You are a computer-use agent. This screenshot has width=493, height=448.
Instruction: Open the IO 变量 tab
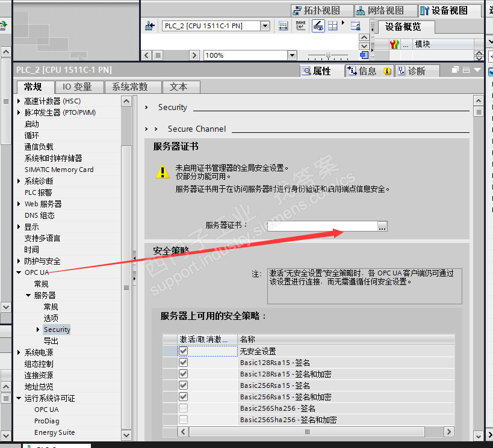pos(79,87)
